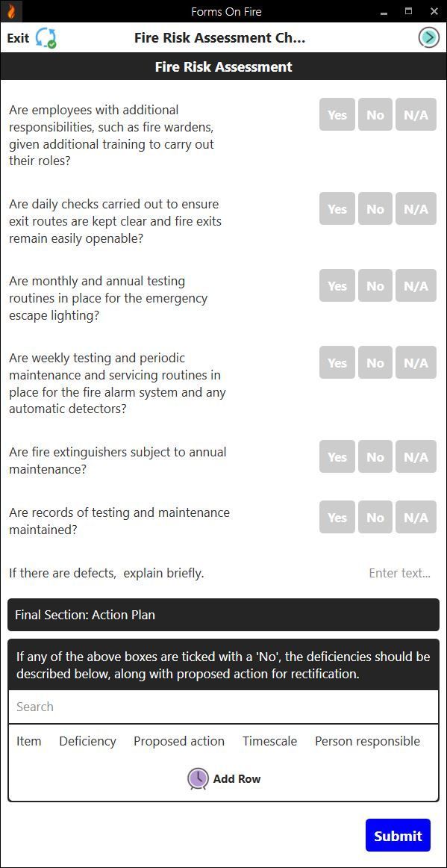Toggle N/A for testing records question
Screen dimensions: 447x868
click(x=416, y=517)
